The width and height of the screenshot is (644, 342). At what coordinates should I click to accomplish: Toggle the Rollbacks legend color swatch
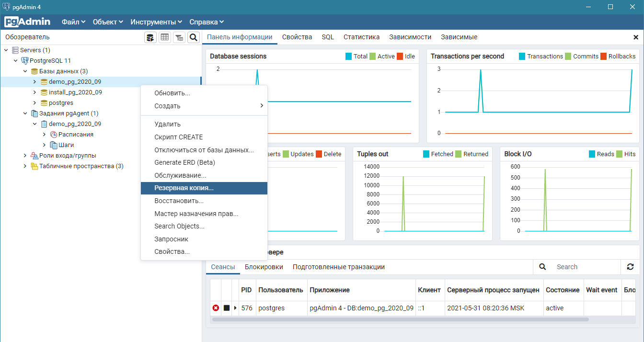point(603,57)
